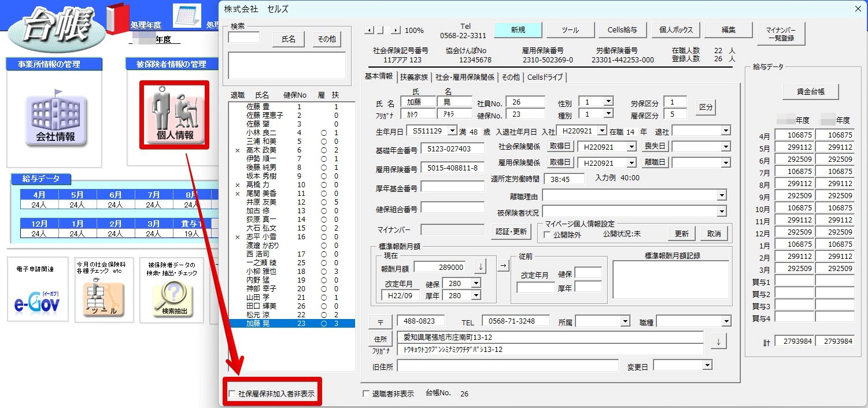
Task: Click the red book icon beside 台帳 logo
Action: [118, 19]
